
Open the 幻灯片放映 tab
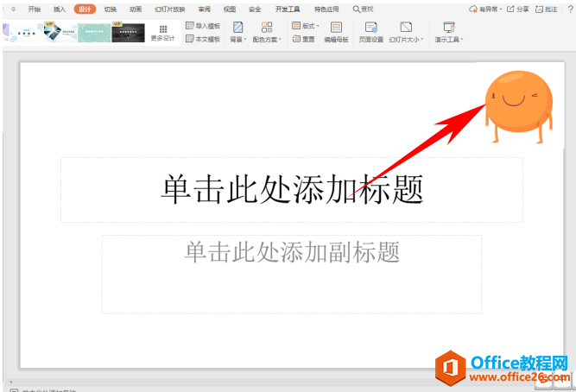coord(168,9)
